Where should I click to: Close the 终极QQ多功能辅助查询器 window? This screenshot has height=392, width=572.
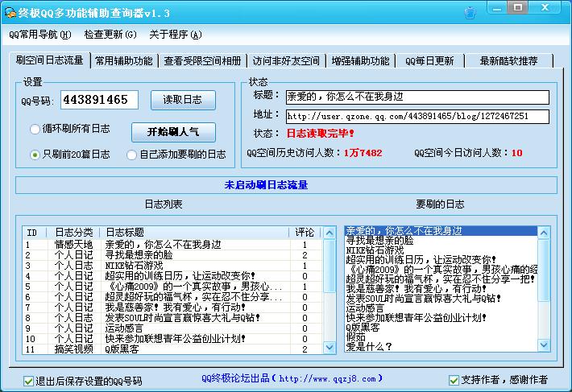545,8
